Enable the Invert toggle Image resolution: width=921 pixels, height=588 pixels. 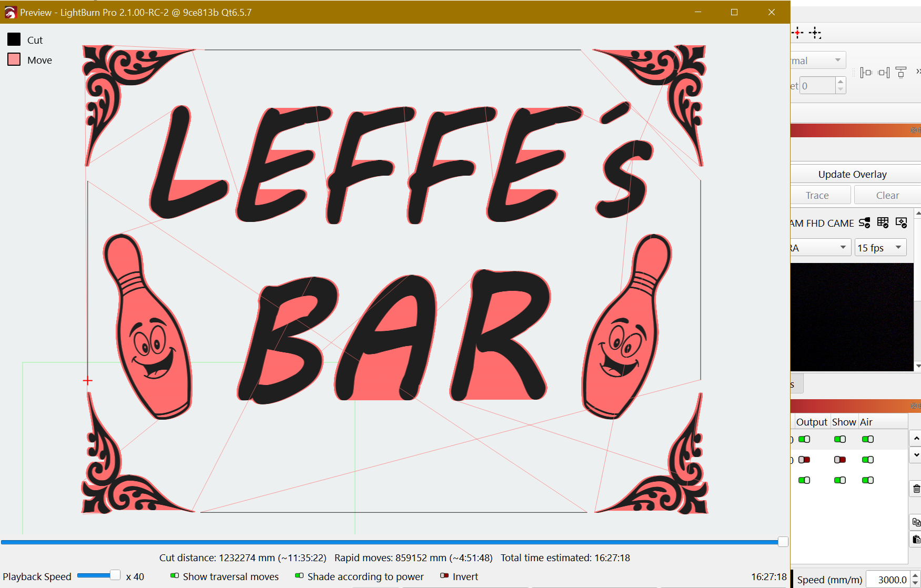click(x=444, y=576)
